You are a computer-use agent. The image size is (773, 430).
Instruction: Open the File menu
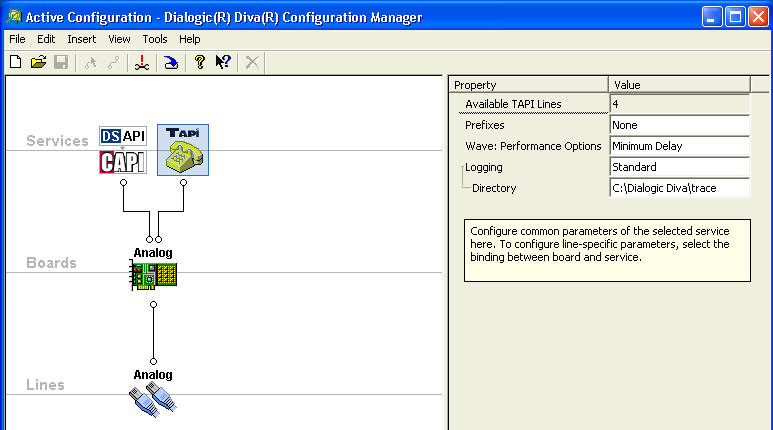17,39
